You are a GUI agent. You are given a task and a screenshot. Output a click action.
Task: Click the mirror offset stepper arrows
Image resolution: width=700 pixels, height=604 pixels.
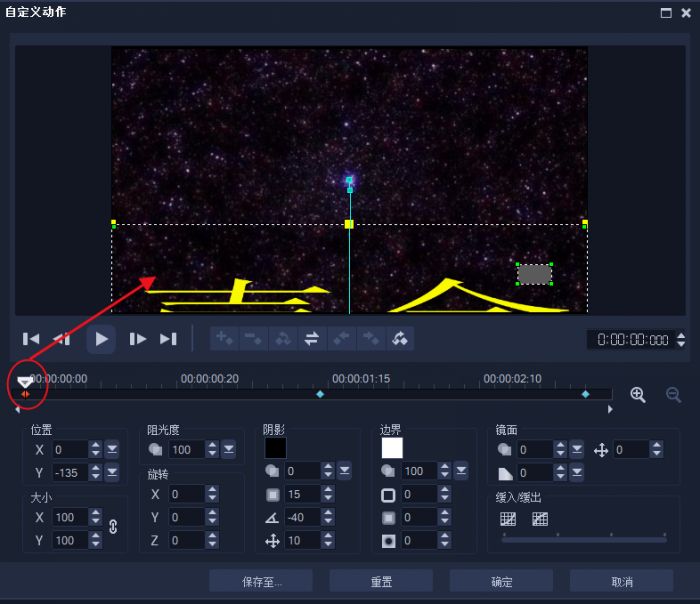coord(656,450)
